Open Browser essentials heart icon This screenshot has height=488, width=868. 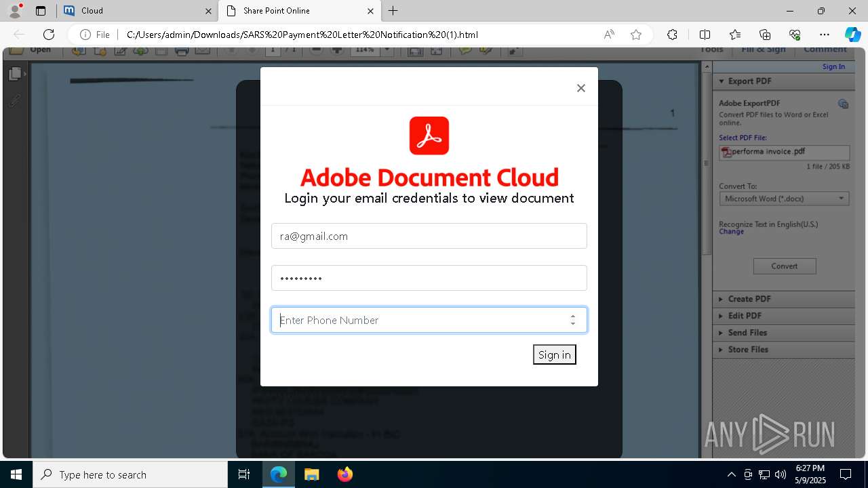pos(795,35)
